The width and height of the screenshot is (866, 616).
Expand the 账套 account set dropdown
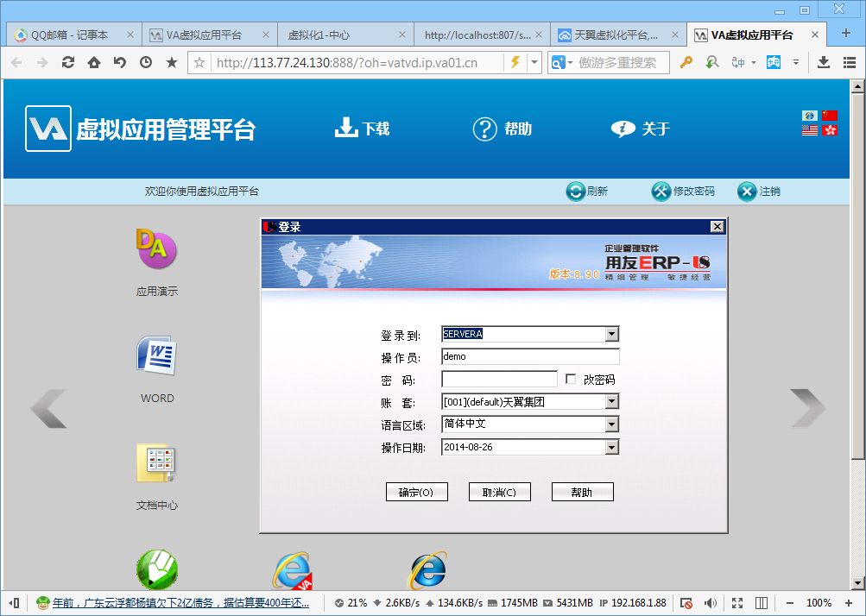pos(611,402)
